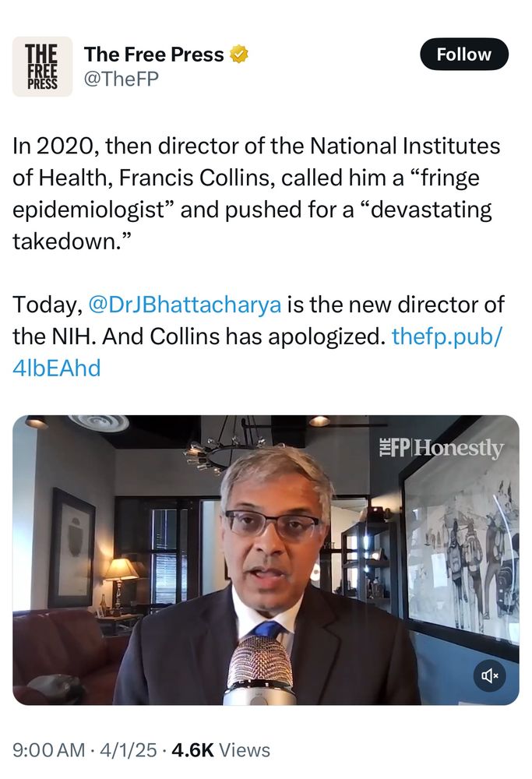The width and height of the screenshot is (532, 779).
Task: Click the @TheFP handle
Action: tap(118, 76)
